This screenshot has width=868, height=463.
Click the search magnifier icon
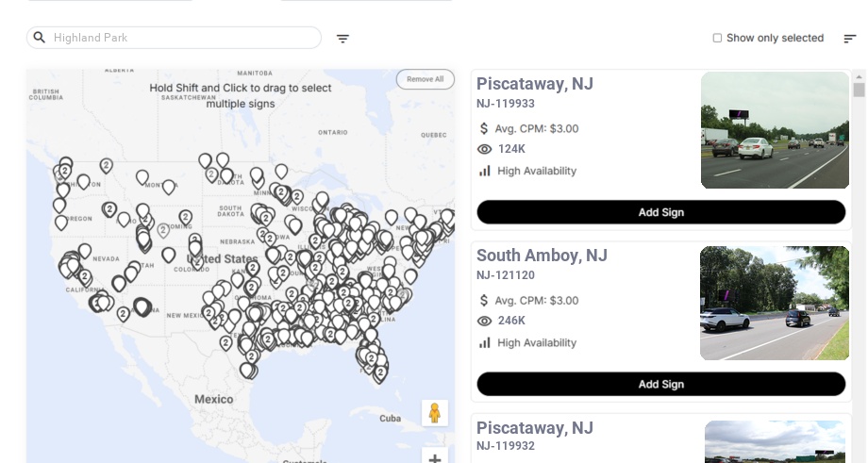pyautogui.click(x=40, y=38)
